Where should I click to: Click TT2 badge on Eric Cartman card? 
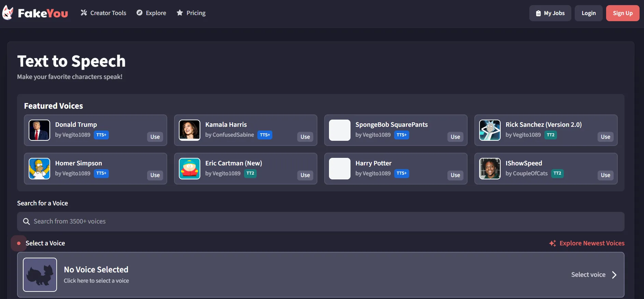[x=250, y=173]
